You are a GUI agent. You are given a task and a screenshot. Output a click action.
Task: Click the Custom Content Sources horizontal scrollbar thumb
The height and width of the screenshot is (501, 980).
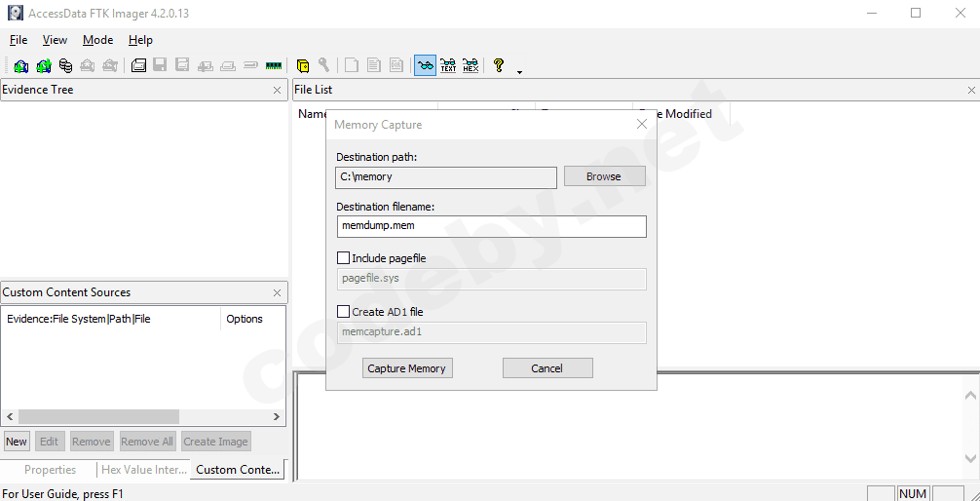pos(98,417)
